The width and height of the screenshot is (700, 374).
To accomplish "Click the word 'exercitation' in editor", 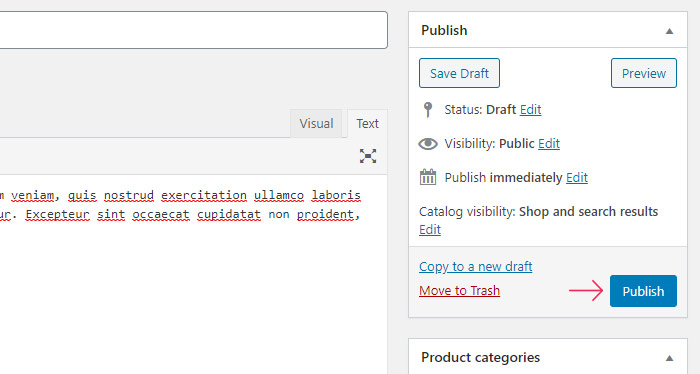I will pyautogui.click(x=204, y=195).
